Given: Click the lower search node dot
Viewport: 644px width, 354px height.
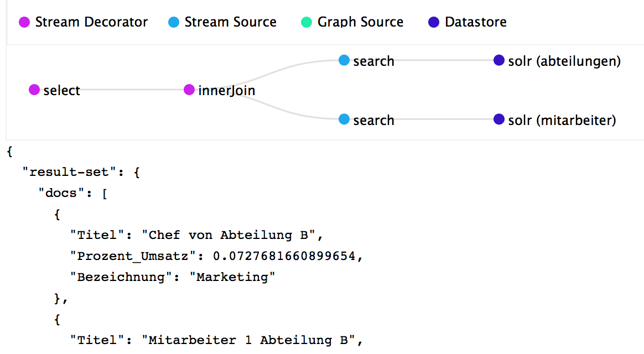Looking at the screenshot, I should point(344,119).
